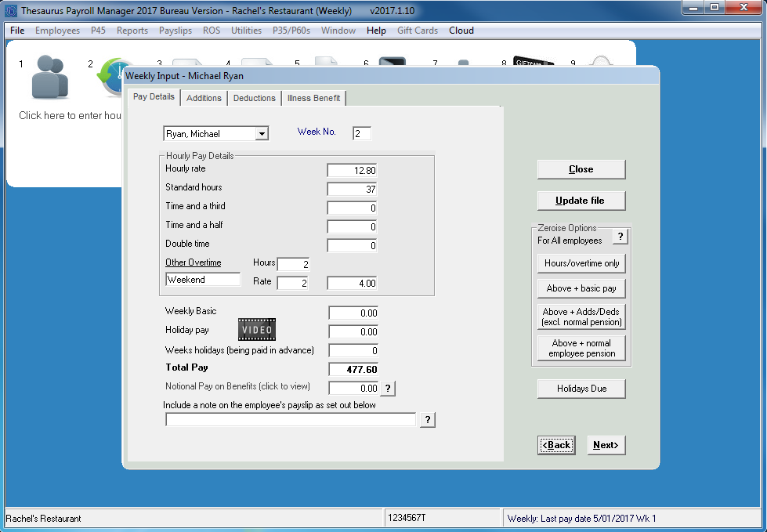Click Notional Pay on Benefits (click to view)

(x=237, y=386)
